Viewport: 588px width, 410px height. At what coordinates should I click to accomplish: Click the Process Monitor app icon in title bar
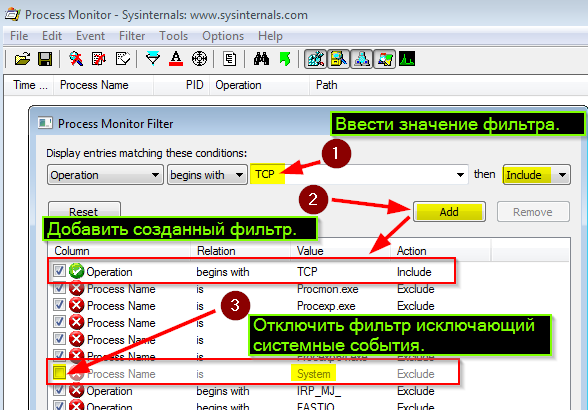12,15
